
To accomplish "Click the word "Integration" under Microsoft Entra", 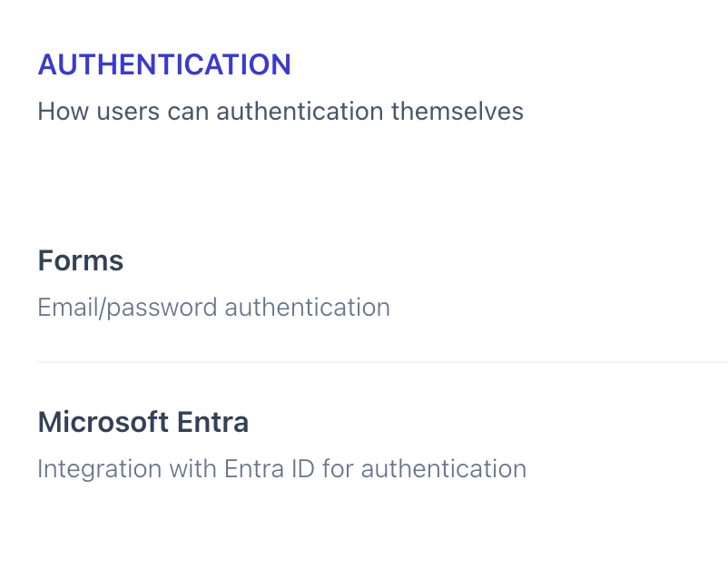I will (91, 469).
